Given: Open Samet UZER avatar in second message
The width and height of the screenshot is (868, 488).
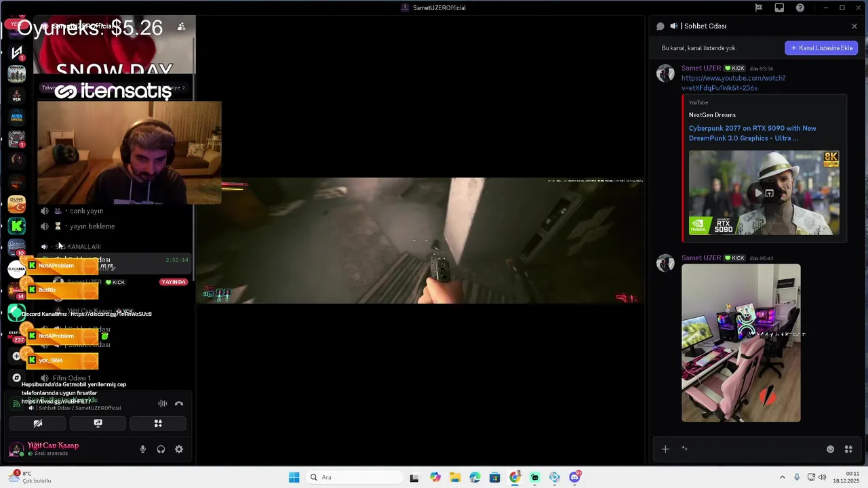Looking at the screenshot, I should click(665, 263).
